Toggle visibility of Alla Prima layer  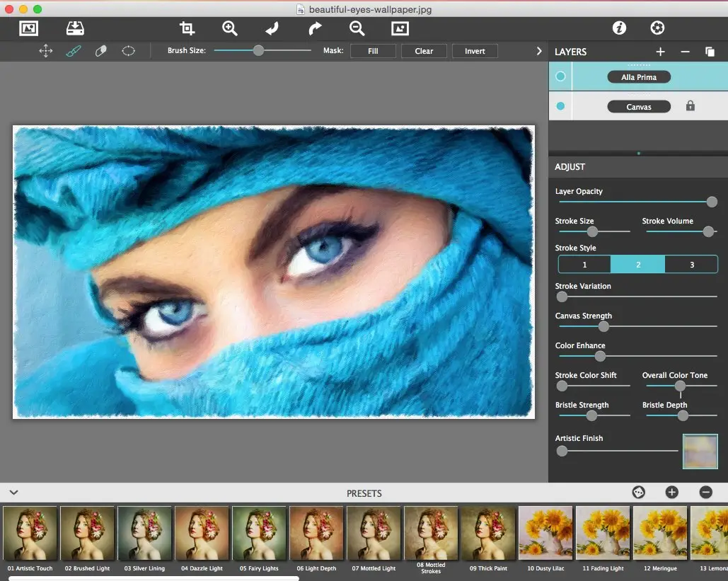point(560,76)
